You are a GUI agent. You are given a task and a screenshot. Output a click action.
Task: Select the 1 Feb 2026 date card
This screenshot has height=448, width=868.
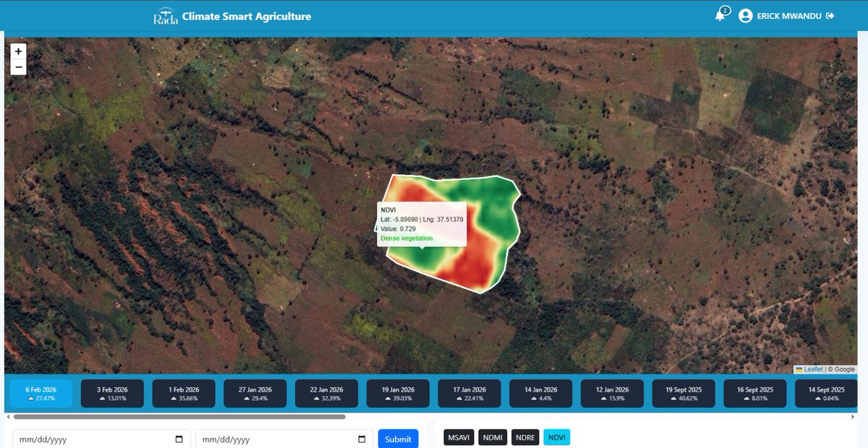184,394
